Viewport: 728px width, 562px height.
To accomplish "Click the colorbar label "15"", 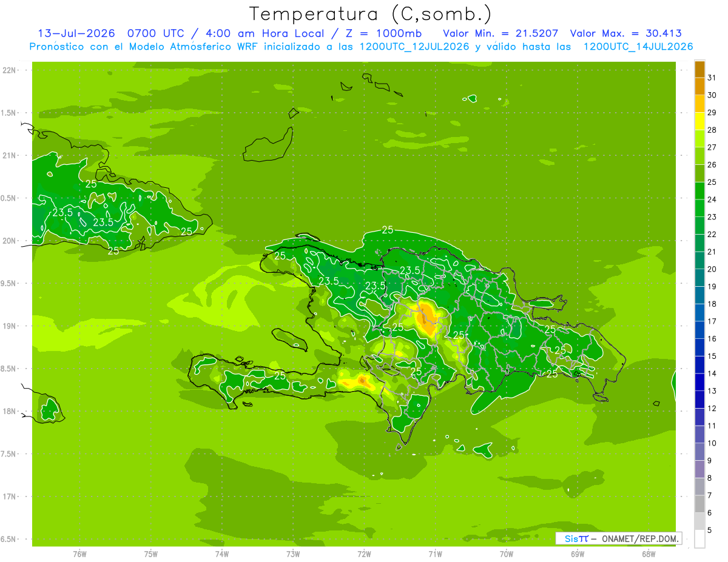I will [x=712, y=356].
